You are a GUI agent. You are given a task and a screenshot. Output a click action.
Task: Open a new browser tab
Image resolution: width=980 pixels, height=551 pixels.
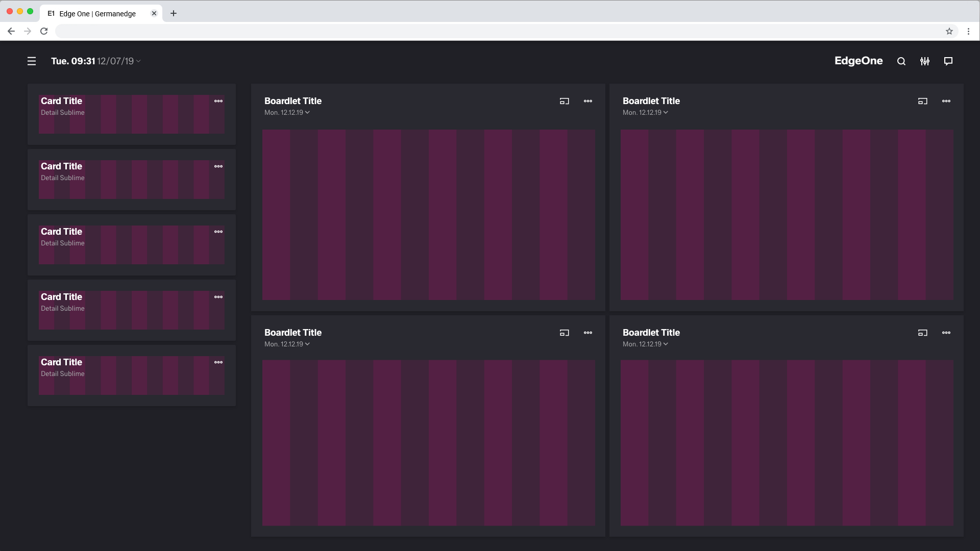[x=174, y=14]
